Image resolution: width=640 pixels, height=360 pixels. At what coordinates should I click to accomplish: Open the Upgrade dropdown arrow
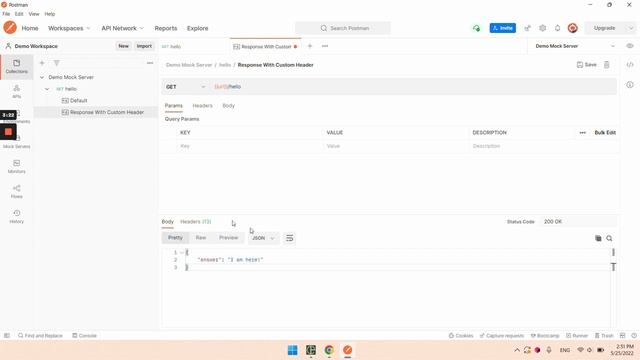(x=631, y=28)
